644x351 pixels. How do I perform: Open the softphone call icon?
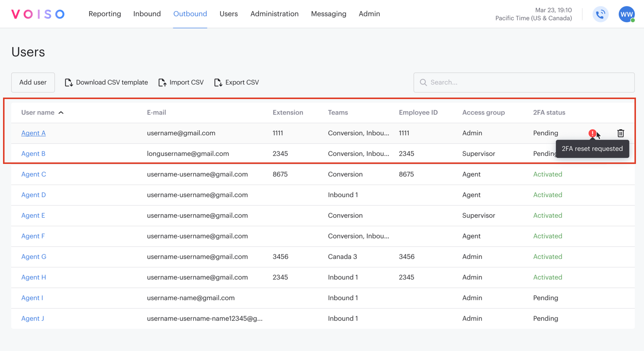[x=600, y=14]
